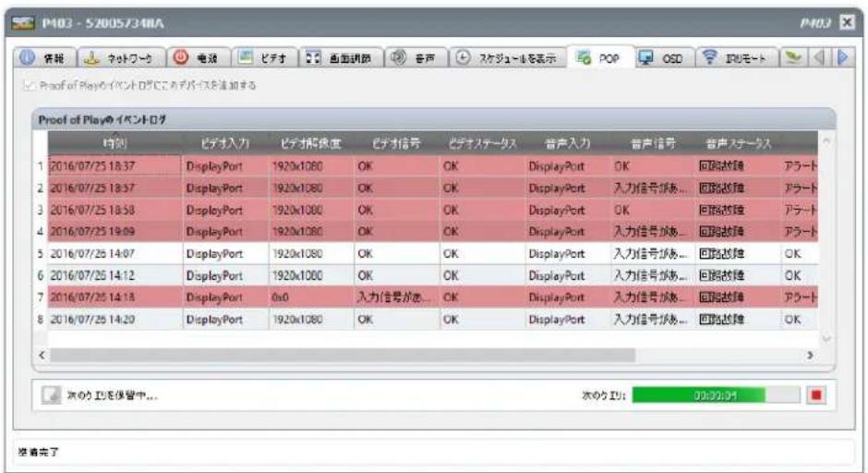This screenshot has width=868, height=473.
Task: Click timestamp 2016/07/26 14:12
Action: 92,275
